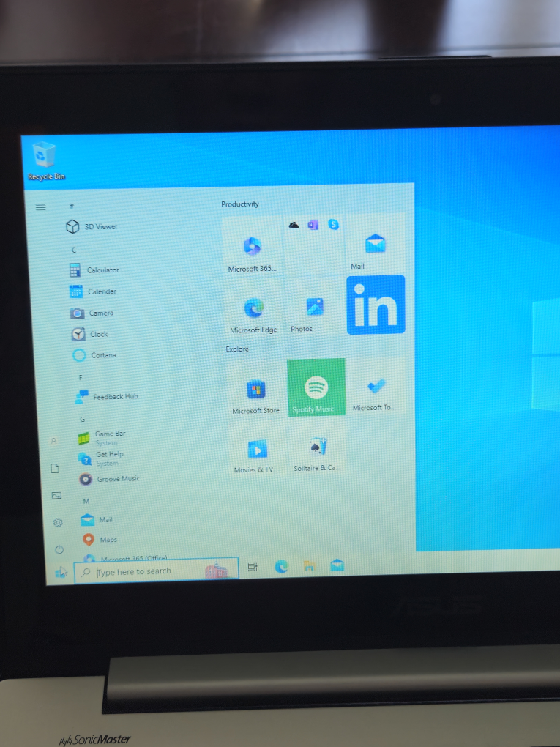Viewport: 560px width, 747px height.
Task: Open the Spotify Music tile
Action: 316,387
